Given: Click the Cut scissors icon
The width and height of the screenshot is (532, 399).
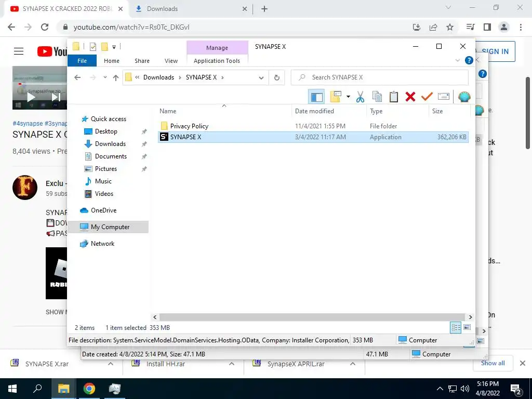Looking at the screenshot, I should pyautogui.click(x=360, y=97).
